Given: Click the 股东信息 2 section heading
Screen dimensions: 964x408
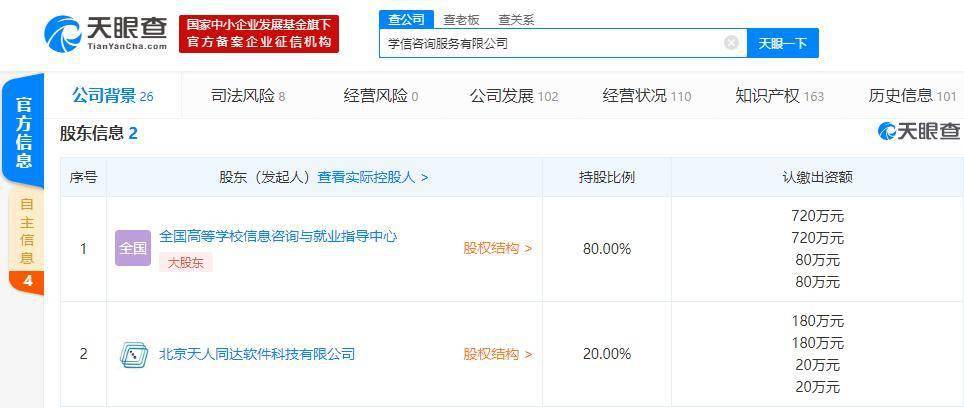Looking at the screenshot, I should tap(98, 134).
